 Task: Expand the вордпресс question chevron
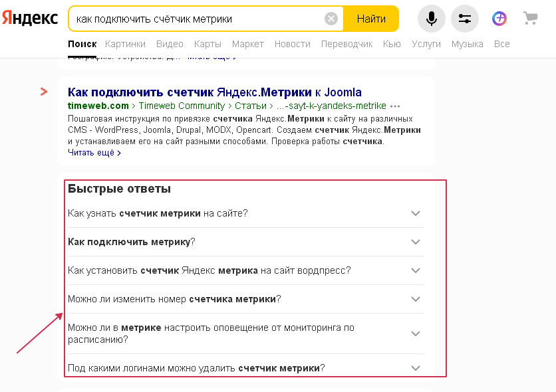click(416, 270)
